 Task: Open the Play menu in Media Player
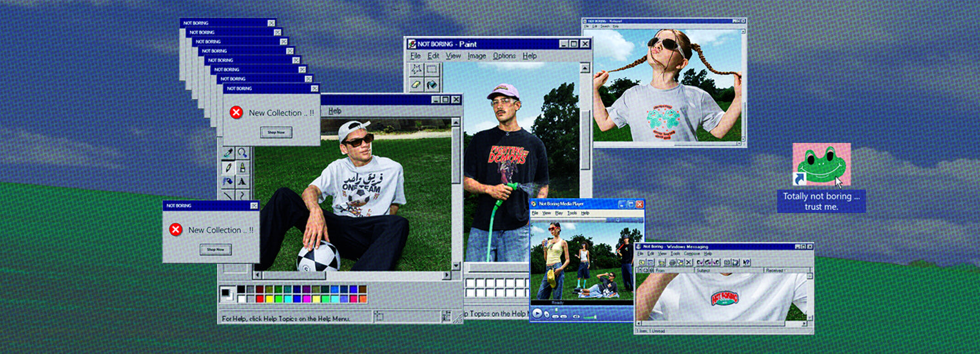[x=559, y=212]
